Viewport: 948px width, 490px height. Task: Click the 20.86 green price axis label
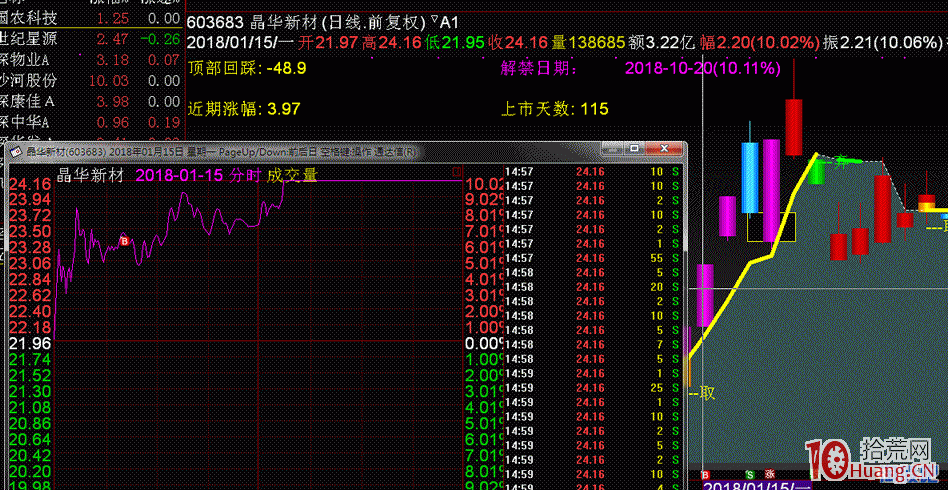(x=30, y=423)
